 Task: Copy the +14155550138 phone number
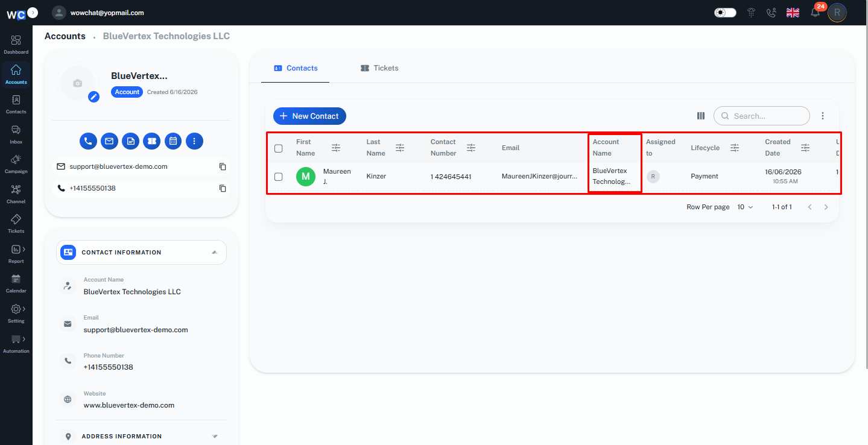tap(223, 188)
